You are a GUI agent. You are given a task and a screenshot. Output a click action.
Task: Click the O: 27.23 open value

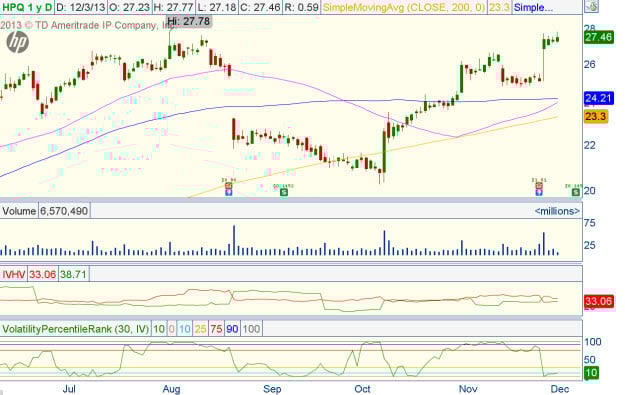click(x=130, y=7)
